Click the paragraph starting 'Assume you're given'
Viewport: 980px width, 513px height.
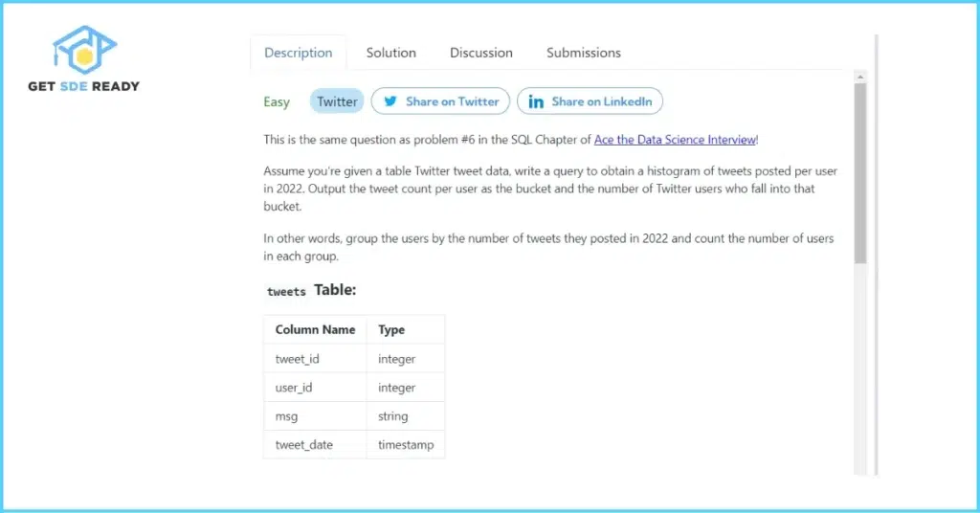click(550, 189)
